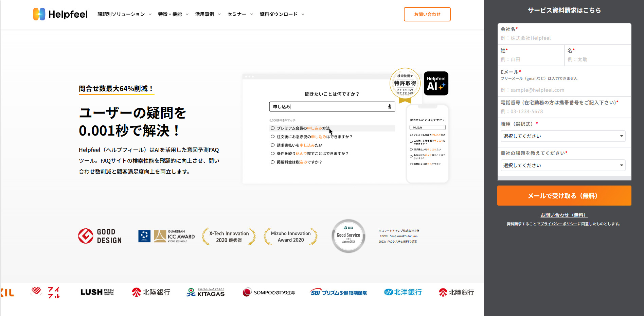
Task: Click the お問い合わせ header button
Action: (x=427, y=14)
